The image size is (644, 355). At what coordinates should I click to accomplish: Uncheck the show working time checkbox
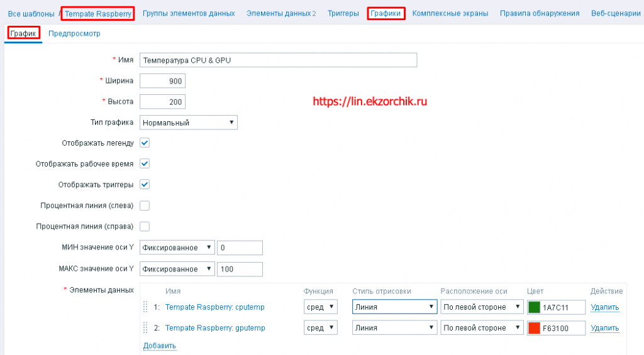[145, 163]
